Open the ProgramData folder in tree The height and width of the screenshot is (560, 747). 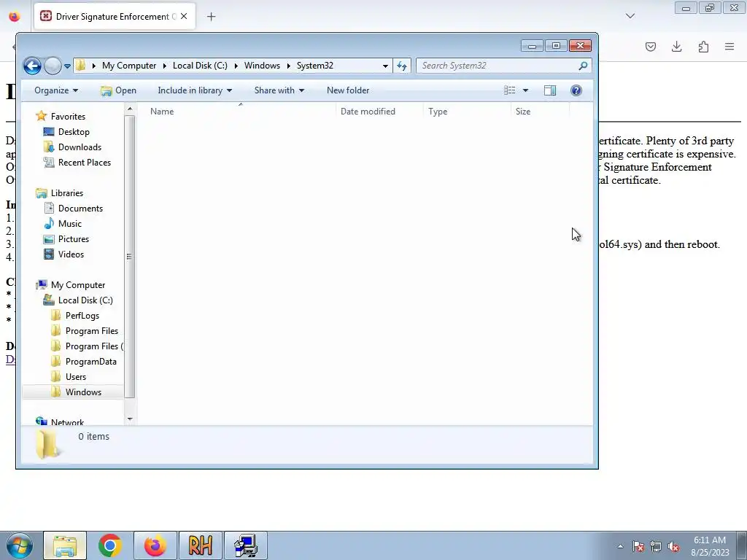coord(90,362)
